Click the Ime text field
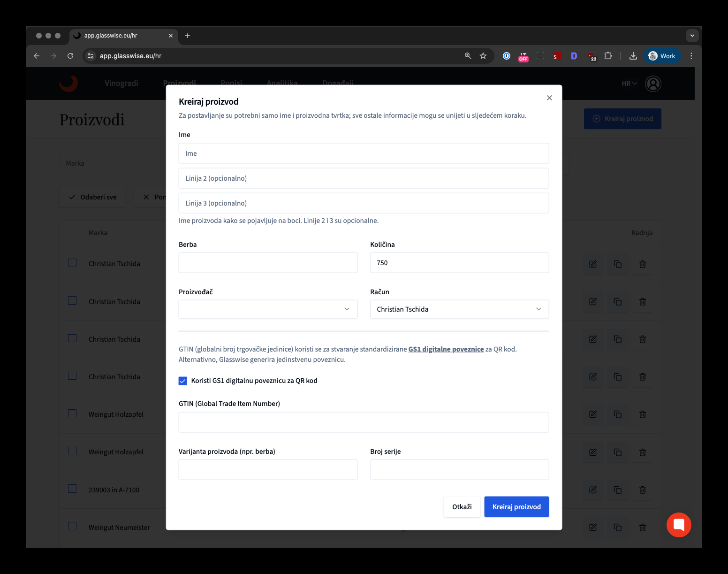The image size is (728, 574). click(x=364, y=153)
